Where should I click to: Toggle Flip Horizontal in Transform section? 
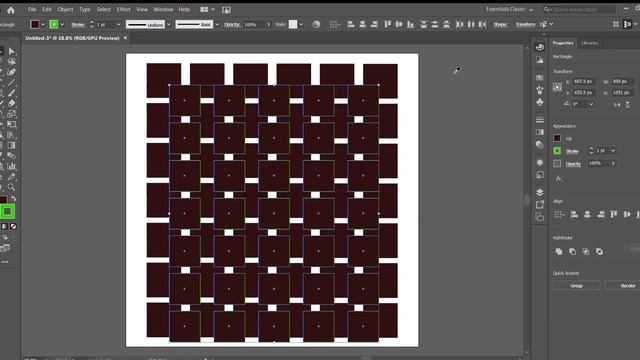point(617,104)
